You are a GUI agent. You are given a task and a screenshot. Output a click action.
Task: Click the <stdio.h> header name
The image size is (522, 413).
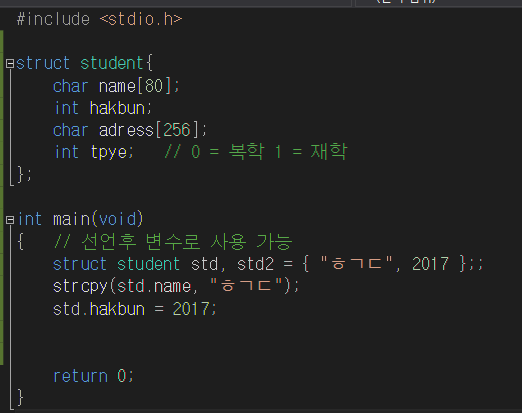coord(141,19)
